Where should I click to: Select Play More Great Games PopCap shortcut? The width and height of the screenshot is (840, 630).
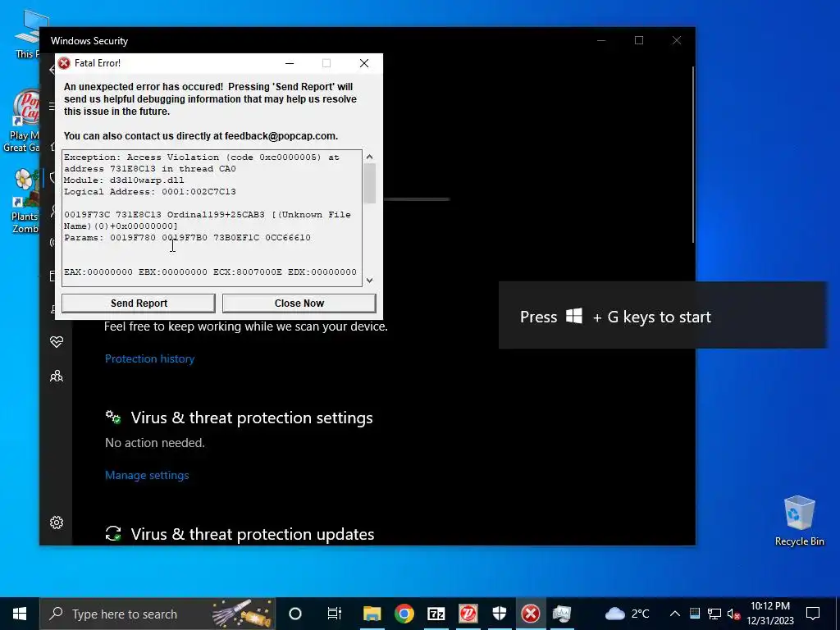21,121
